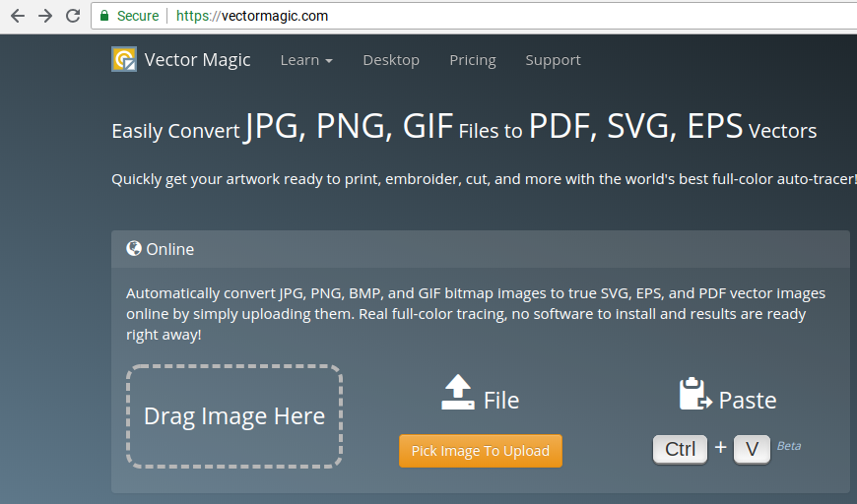
Task: Go to the Pricing page
Action: coord(473,60)
